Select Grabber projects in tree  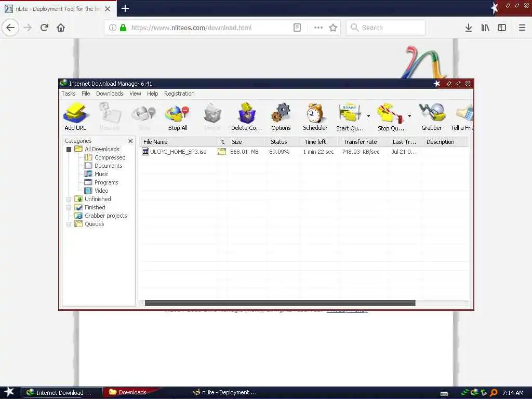[105, 216]
